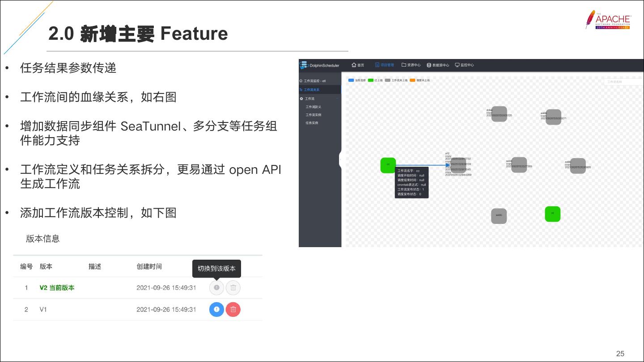Click the 任务结果参数传递 bullet

(68, 68)
